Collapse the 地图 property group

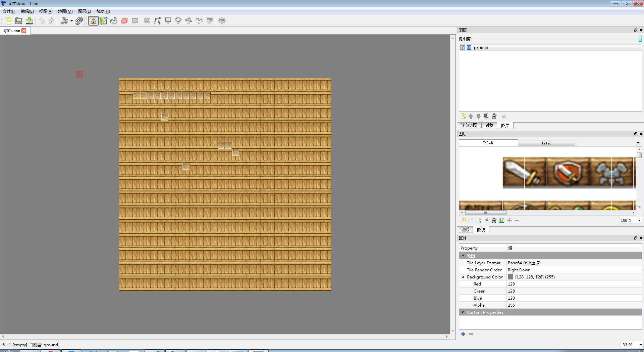[463, 256]
